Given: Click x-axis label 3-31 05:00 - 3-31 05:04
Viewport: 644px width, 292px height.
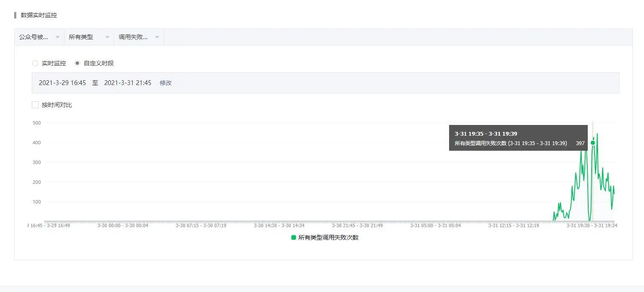Looking at the screenshot, I should click(435, 225).
